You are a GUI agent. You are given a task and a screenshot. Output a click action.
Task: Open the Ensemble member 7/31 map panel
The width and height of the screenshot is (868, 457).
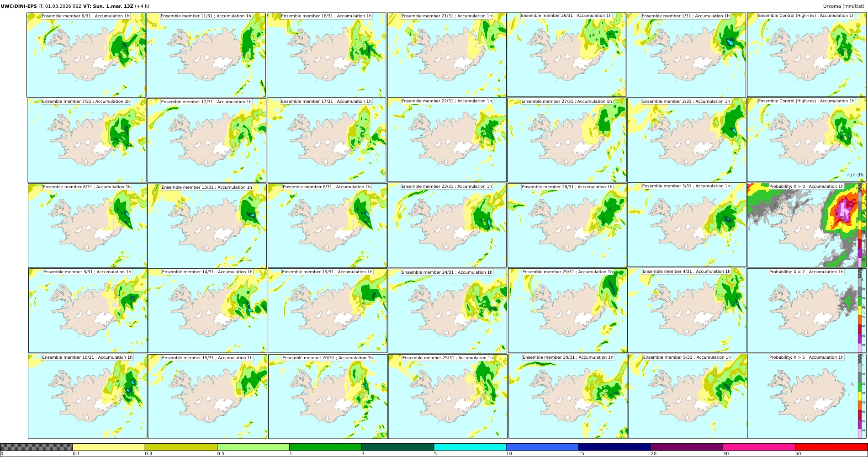[87, 140]
